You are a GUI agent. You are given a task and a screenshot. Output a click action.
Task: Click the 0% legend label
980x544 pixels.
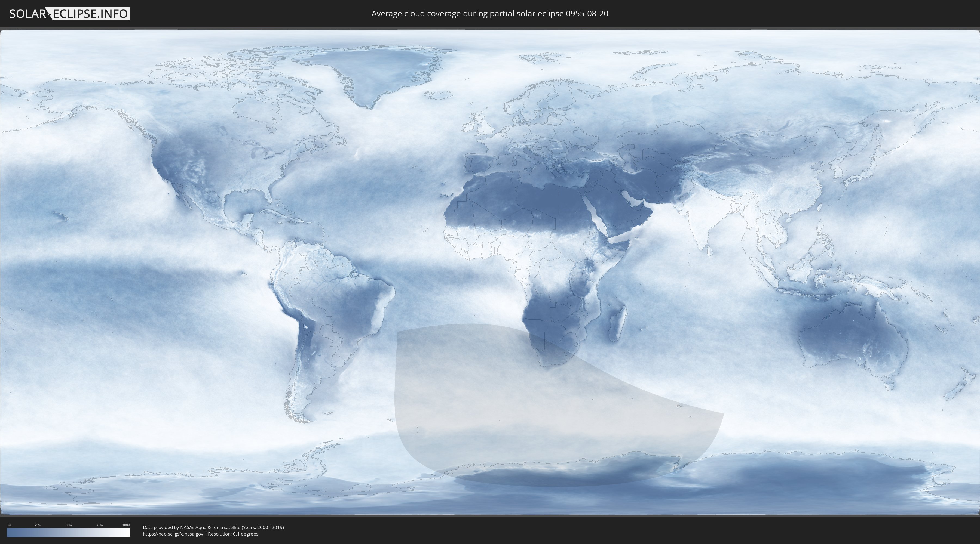[9, 525]
